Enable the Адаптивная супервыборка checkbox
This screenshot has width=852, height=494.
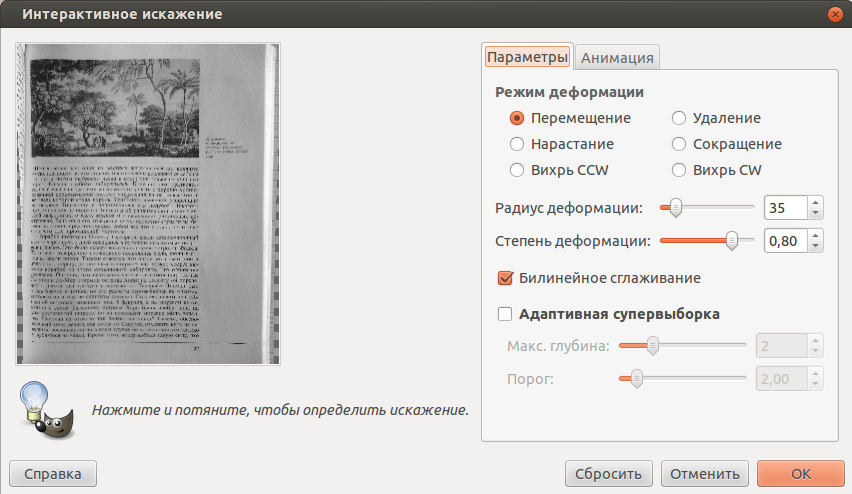pyautogui.click(x=505, y=314)
